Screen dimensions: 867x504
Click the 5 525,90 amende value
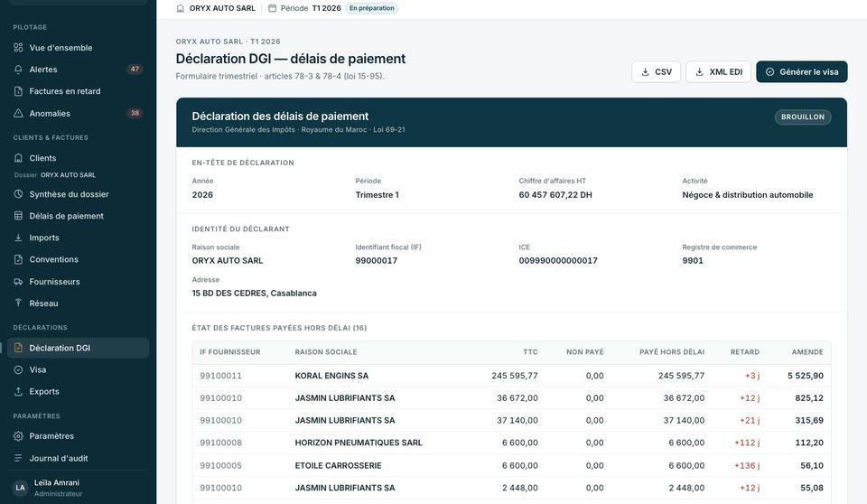(x=805, y=376)
